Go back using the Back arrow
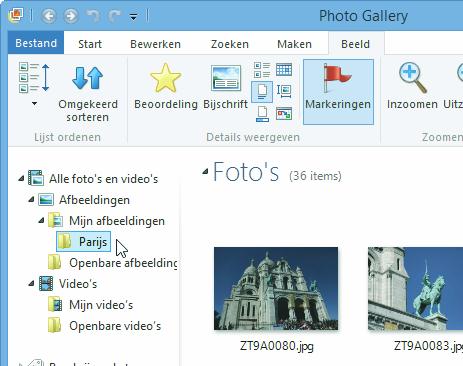This screenshot has height=366, width=463. pyautogui.click(x=49, y=16)
